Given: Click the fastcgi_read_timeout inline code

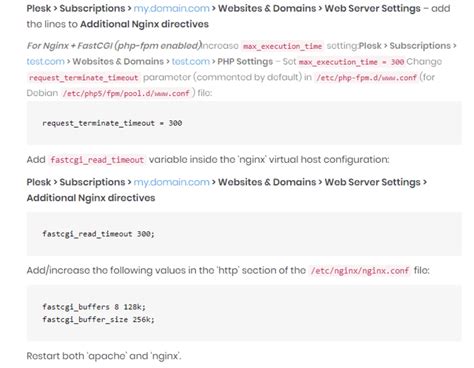Looking at the screenshot, I should pos(97,160).
